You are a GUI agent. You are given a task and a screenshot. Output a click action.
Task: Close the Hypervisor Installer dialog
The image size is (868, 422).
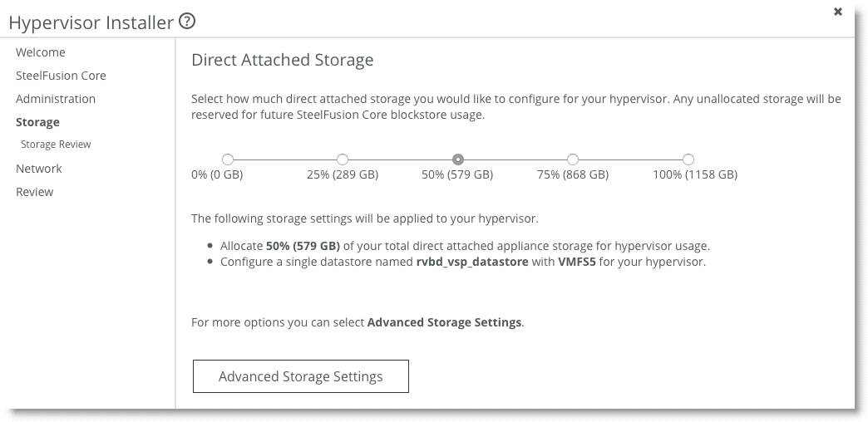tap(838, 12)
